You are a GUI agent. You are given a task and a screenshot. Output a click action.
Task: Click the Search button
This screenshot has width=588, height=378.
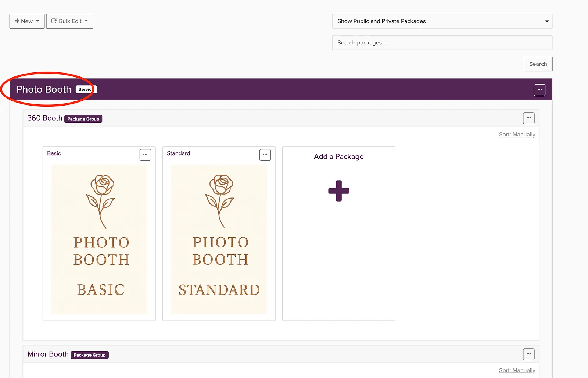pos(538,64)
